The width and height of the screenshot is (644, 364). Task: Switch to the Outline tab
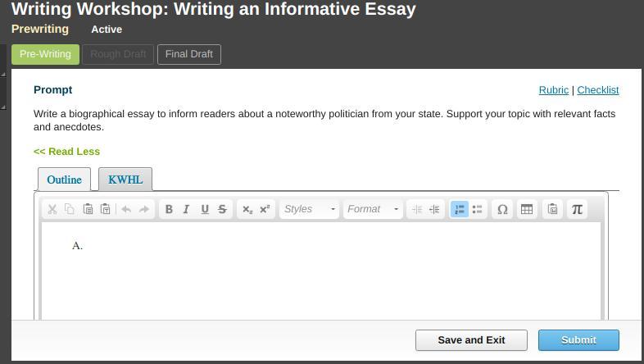point(64,180)
